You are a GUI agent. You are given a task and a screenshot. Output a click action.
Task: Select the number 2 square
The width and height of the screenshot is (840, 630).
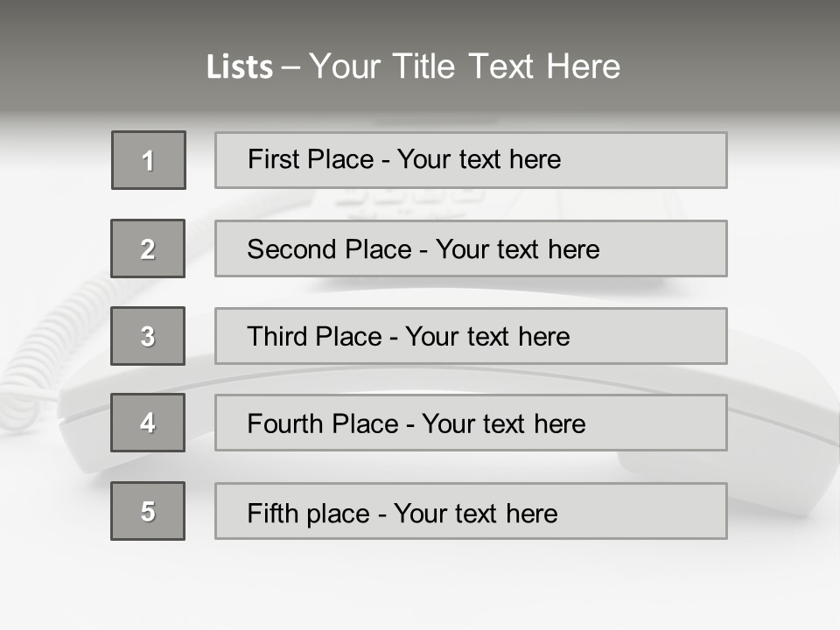148,248
